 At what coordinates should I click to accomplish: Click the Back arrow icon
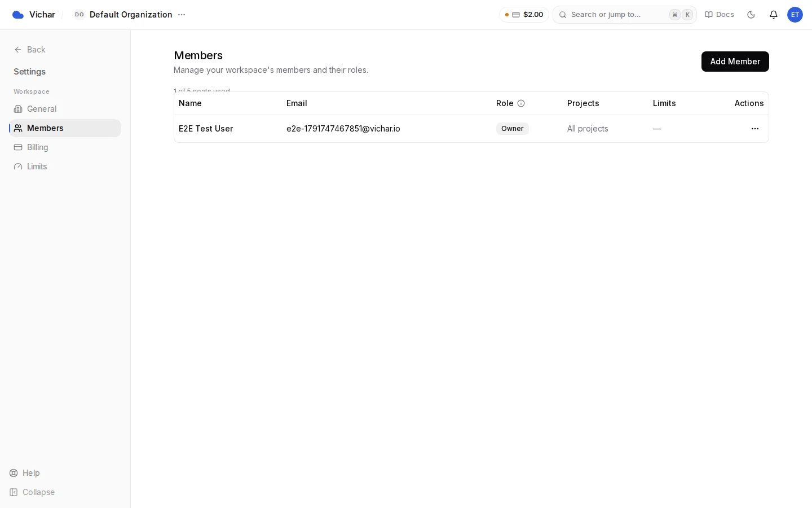[18, 50]
